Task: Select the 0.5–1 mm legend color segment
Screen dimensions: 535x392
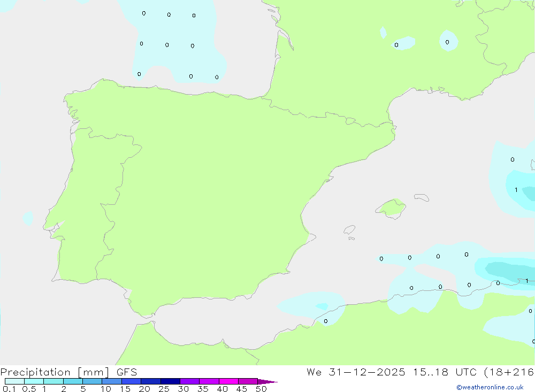Action: point(34,381)
